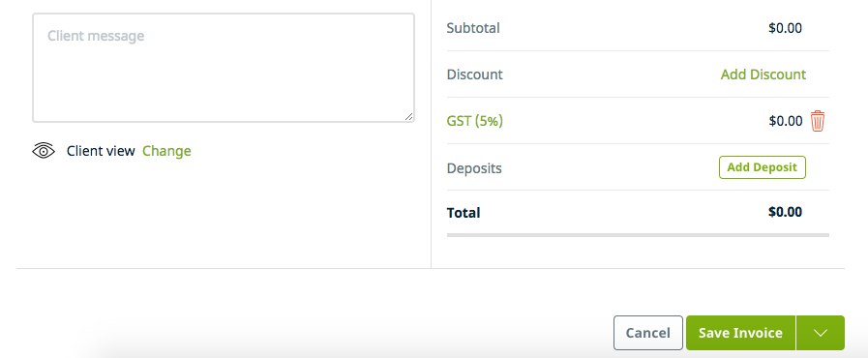The width and height of the screenshot is (868, 358).
Task: Click the Client message resize handle corner
Action: click(408, 116)
